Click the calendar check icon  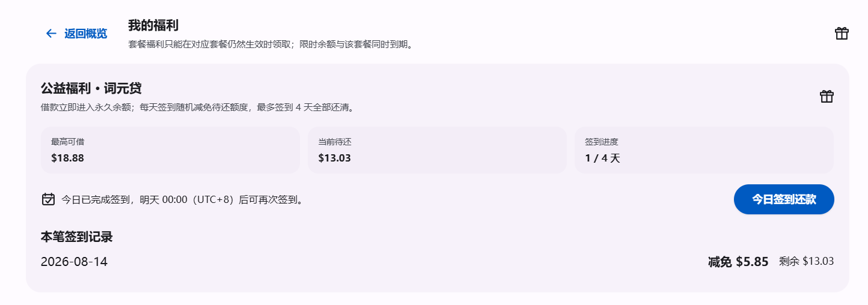tap(48, 199)
